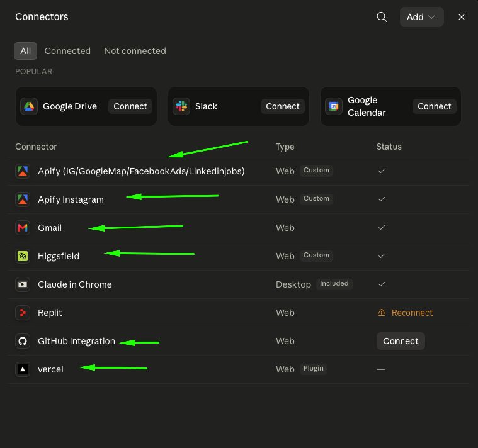This screenshot has width=478, height=448.
Task: Select the All filter tab
Action: click(x=25, y=51)
